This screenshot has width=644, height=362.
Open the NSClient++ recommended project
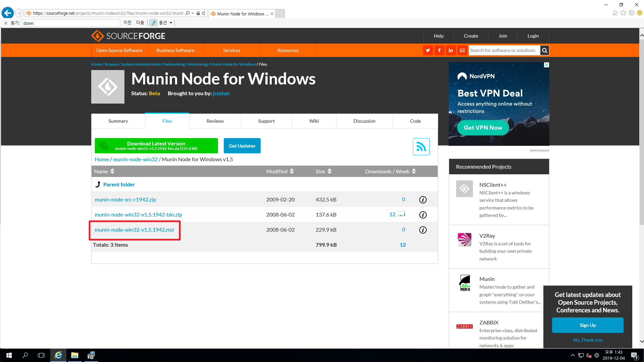coord(493,185)
